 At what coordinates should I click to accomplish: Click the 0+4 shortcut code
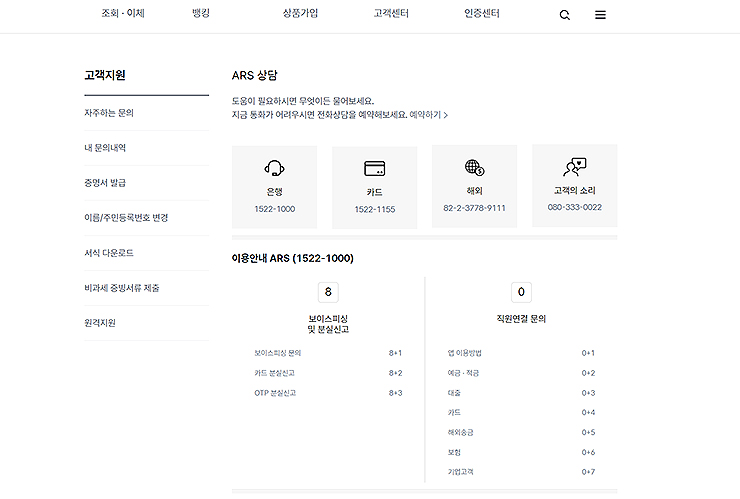coord(588,413)
